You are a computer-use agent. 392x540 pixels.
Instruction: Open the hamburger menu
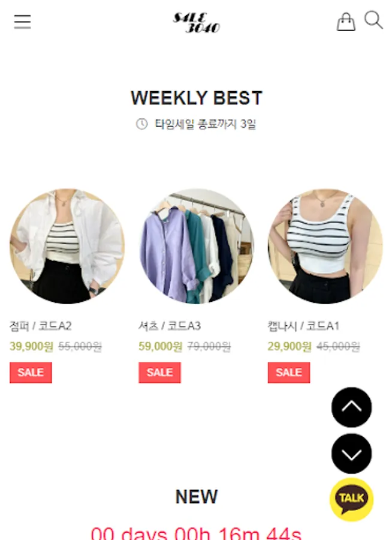coord(22,22)
